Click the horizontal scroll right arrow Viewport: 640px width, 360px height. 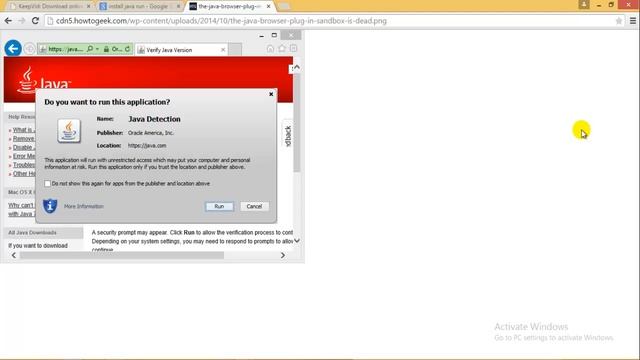283,255
